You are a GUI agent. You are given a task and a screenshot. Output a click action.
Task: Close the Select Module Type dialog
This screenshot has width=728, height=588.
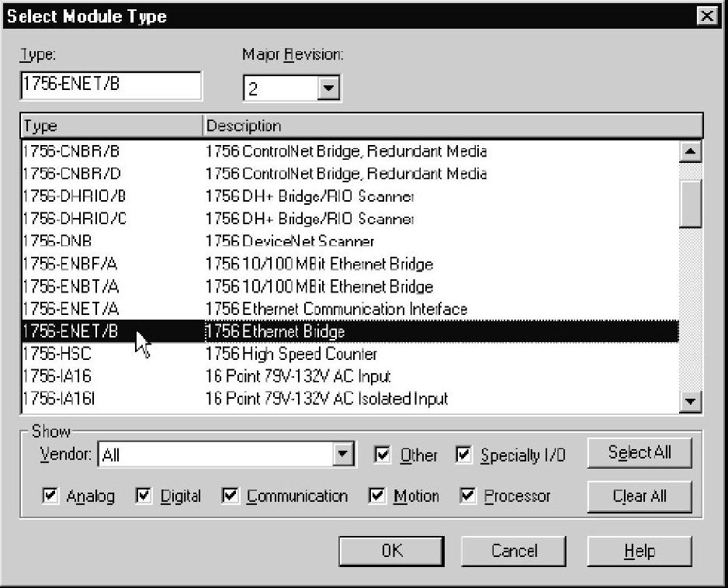click(707, 16)
